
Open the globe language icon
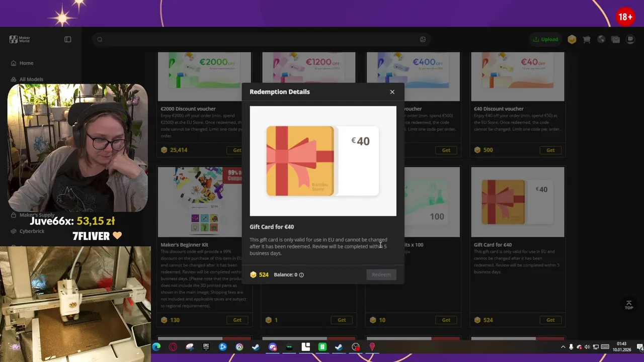(601, 39)
